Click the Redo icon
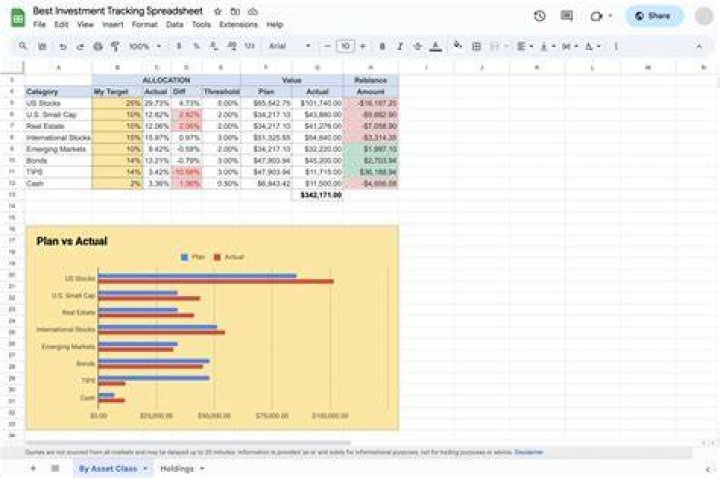Image resolution: width=720 pixels, height=478 pixels. (80, 46)
